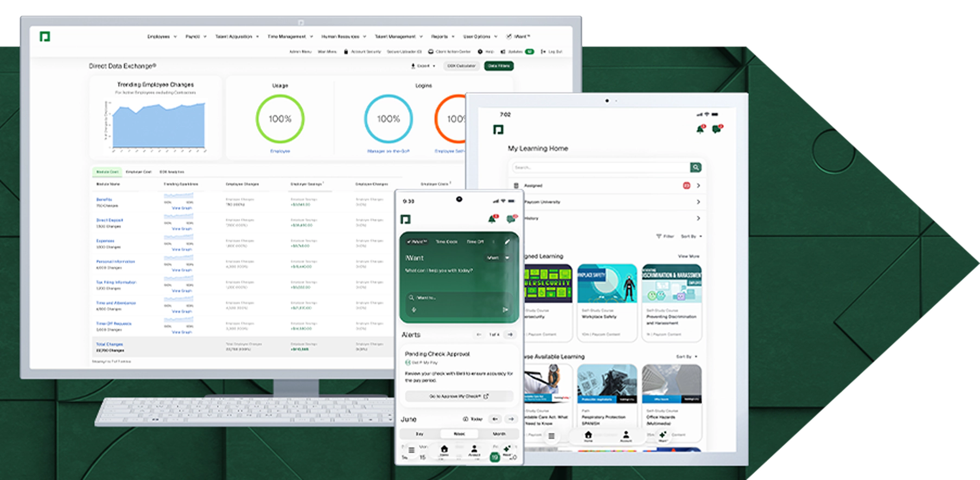
Task: Open Workplace Safety course thumbnail on tablet
Action: click(607, 284)
